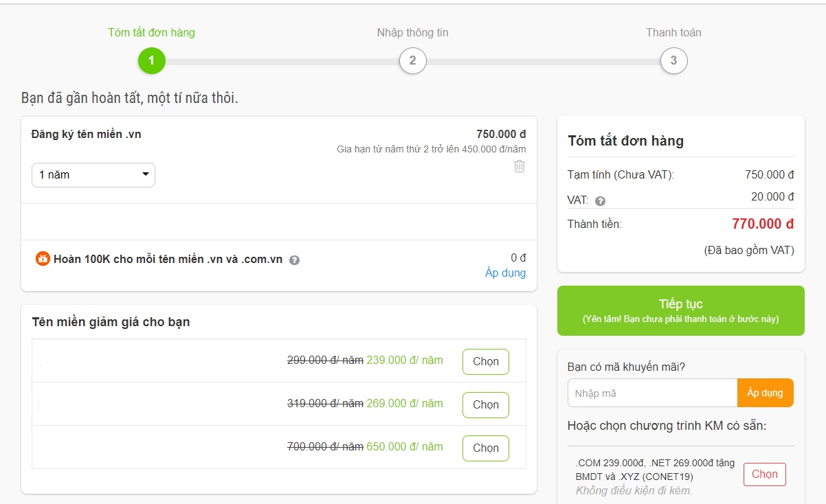This screenshot has width=826, height=504.
Task: Choose the 269.000 đ/năm discounted domain
Action: pyautogui.click(x=486, y=405)
